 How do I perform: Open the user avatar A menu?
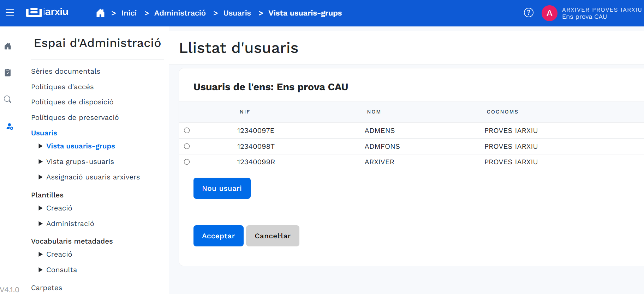click(549, 13)
